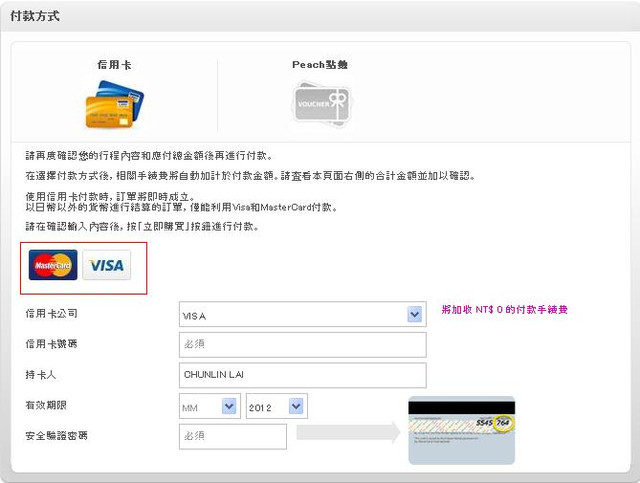
Task: Expand the card company dropdown arrow
Action: [x=415, y=314]
